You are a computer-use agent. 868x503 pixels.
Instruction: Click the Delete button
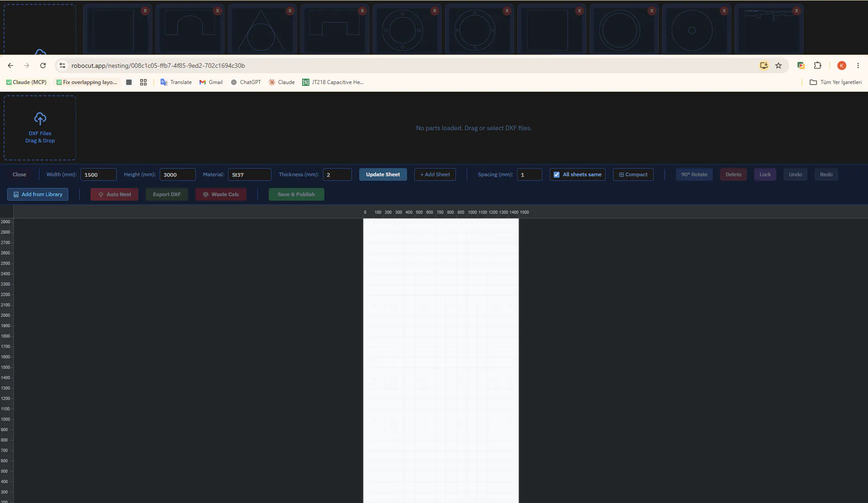(733, 174)
